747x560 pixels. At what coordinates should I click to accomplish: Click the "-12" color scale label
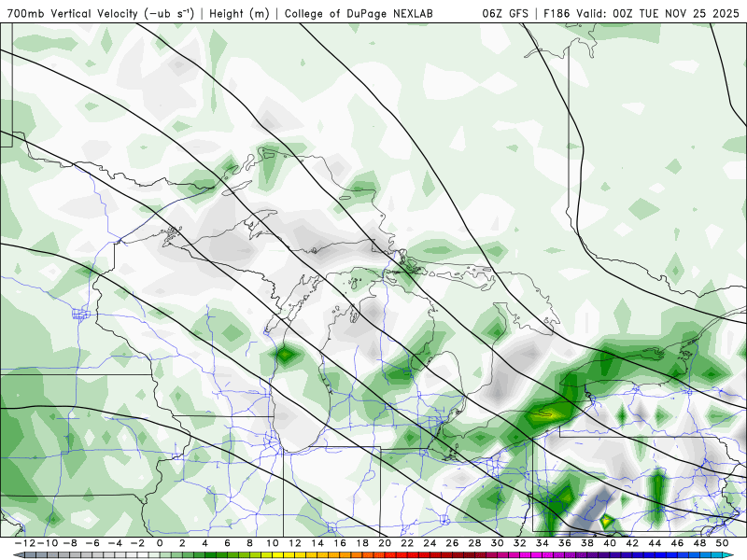(25, 543)
